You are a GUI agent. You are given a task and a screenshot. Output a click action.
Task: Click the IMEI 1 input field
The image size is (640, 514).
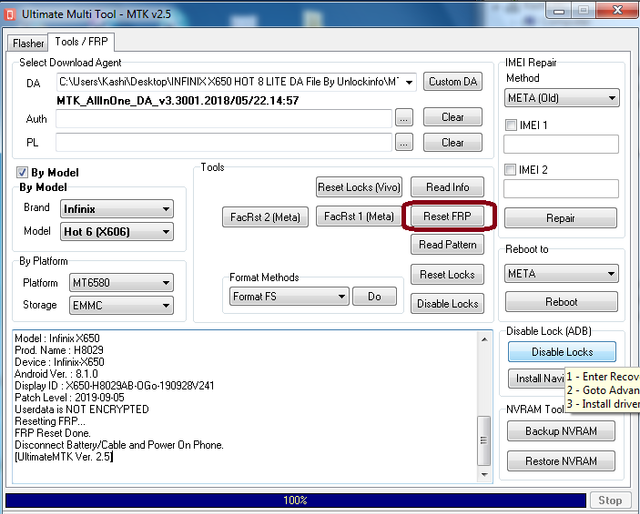pyautogui.click(x=561, y=144)
